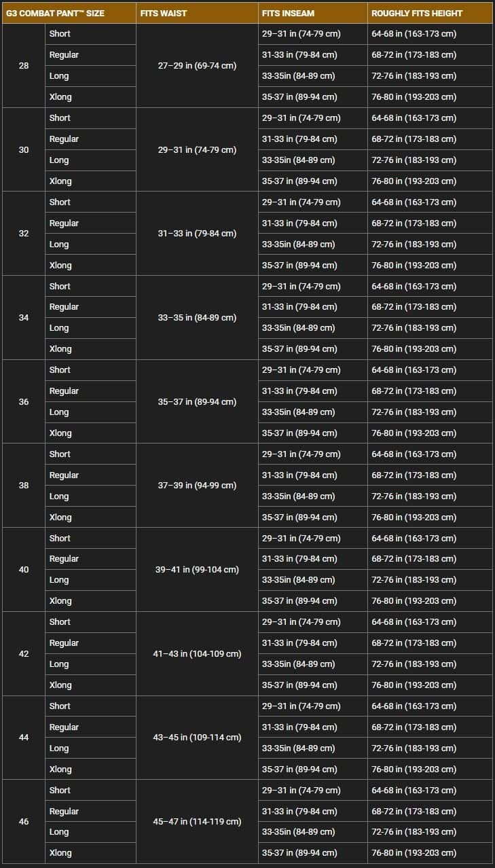495x868 pixels.
Task: Click waist 41–43 in (104-109 cm)
Action: (197, 653)
